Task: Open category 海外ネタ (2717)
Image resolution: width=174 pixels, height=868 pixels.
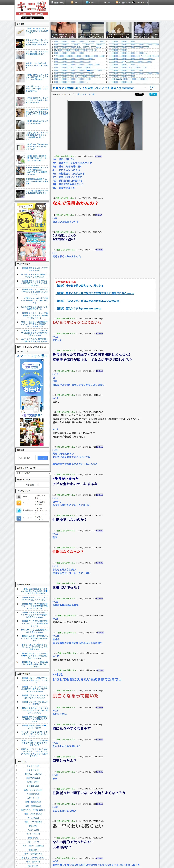Action: tap(33, 778)
